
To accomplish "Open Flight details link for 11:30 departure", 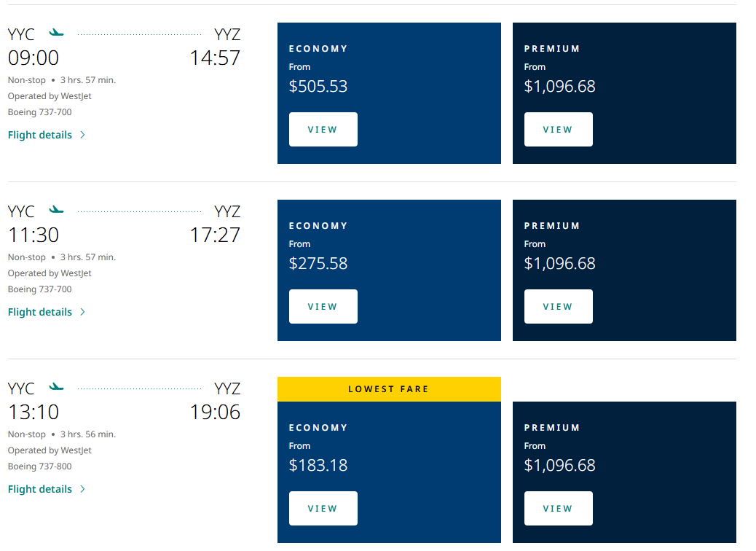I will [x=40, y=312].
